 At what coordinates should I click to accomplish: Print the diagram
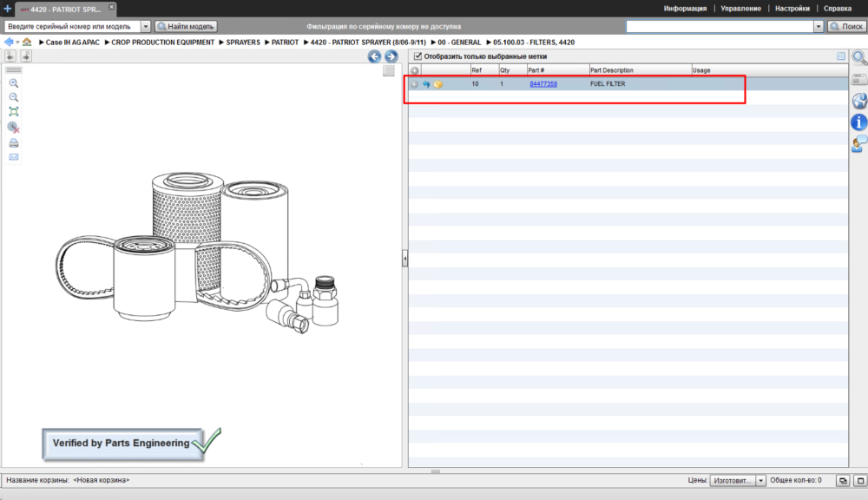[x=14, y=143]
